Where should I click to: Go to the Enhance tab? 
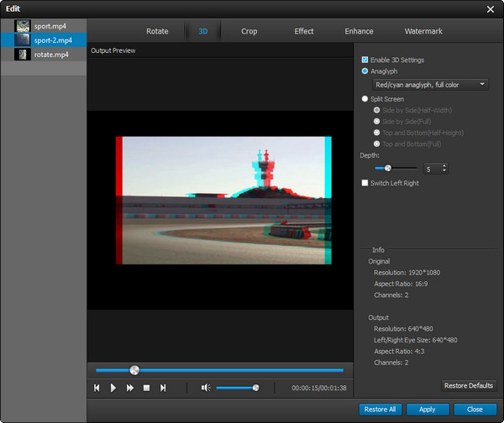359,31
